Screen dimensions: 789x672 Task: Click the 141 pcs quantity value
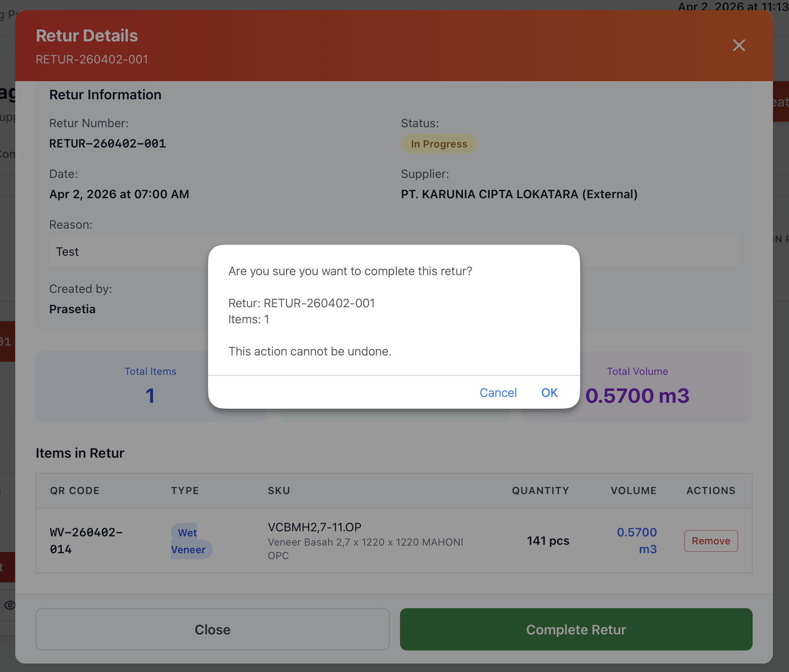(548, 541)
